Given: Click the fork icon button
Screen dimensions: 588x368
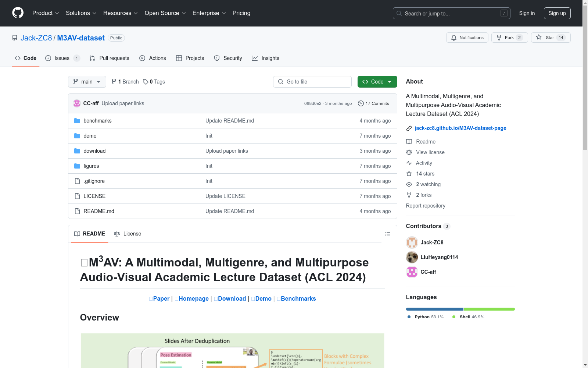Looking at the screenshot, I should point(499,38).
